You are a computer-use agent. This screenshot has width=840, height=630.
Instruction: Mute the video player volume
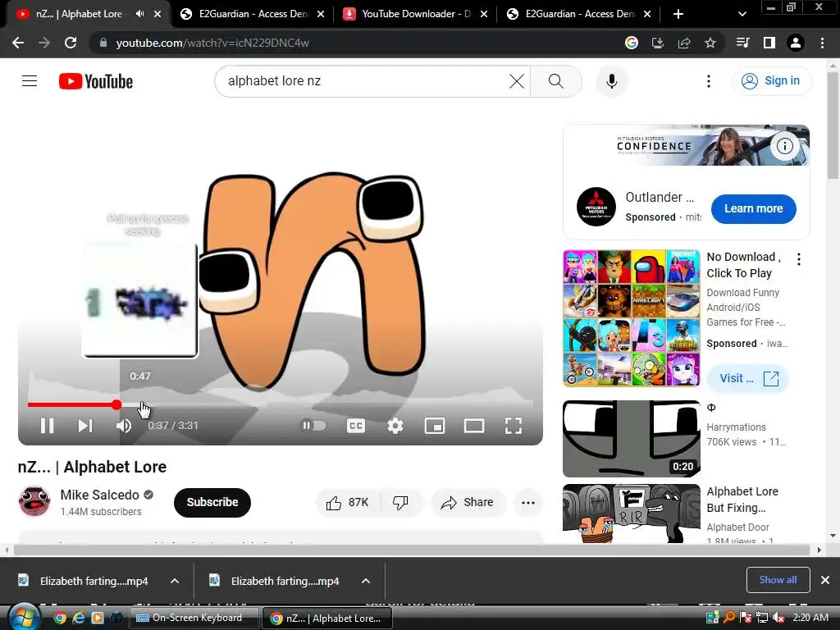point(124,426)
